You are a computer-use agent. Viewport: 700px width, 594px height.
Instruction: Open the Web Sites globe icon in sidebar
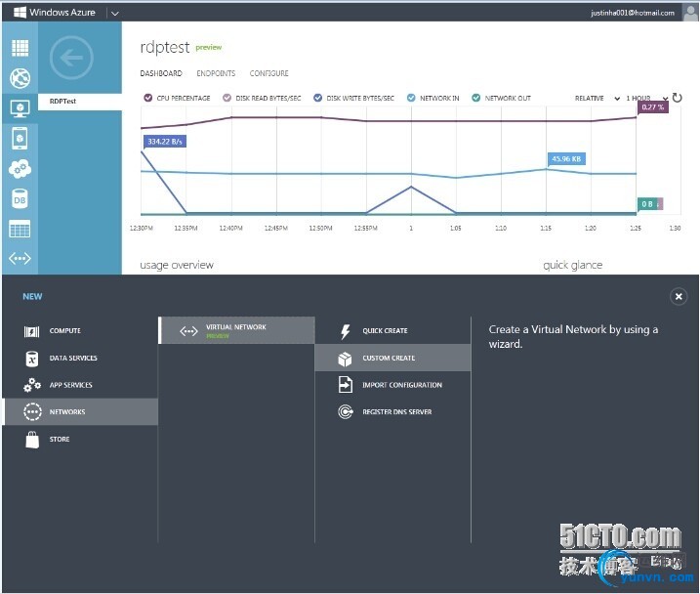20,78
